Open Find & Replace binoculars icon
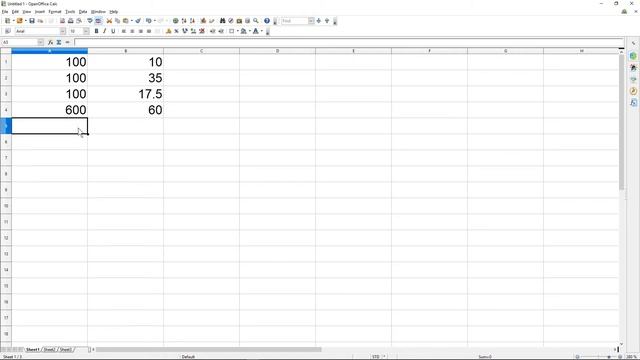Image resolution: width=640 pixels, height=360 pixels. pos(222,21)
